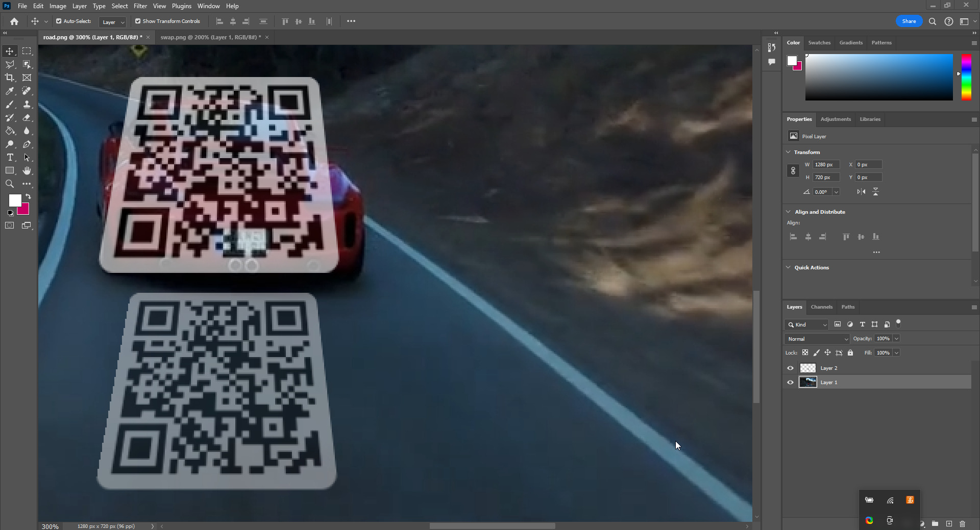Toggle the adjustment layer filter

click(x=850, y=324)
